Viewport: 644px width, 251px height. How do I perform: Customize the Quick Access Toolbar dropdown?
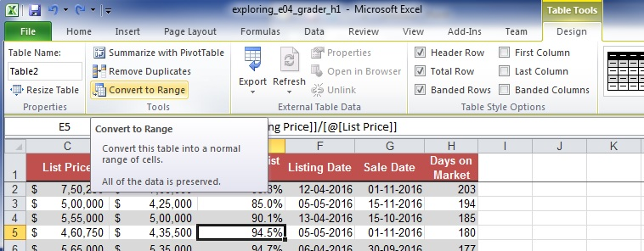tap(108, 11)
